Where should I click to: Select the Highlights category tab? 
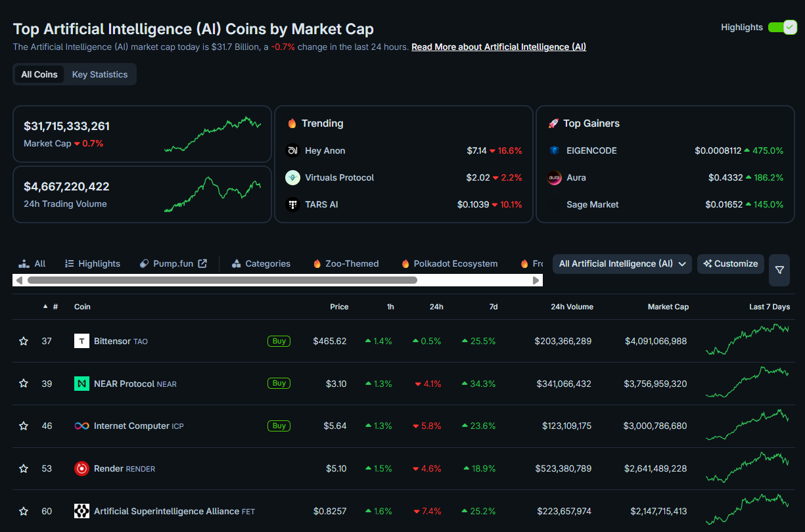tap(93, 263)
